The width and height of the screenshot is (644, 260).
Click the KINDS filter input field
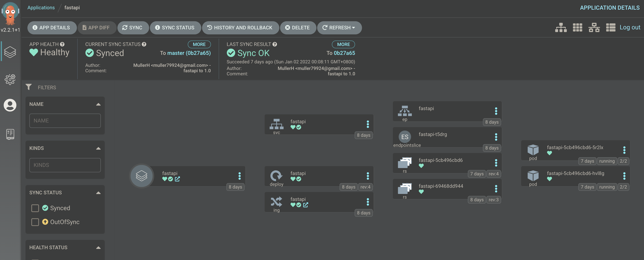pyautogui.click(x=65, y=165)
